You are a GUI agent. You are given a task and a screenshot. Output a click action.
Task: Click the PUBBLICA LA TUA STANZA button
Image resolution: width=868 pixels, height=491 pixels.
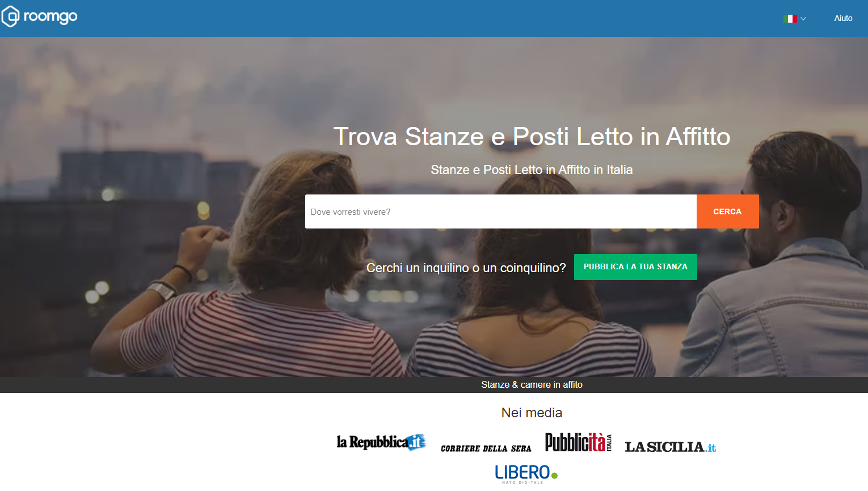[635, 266]
